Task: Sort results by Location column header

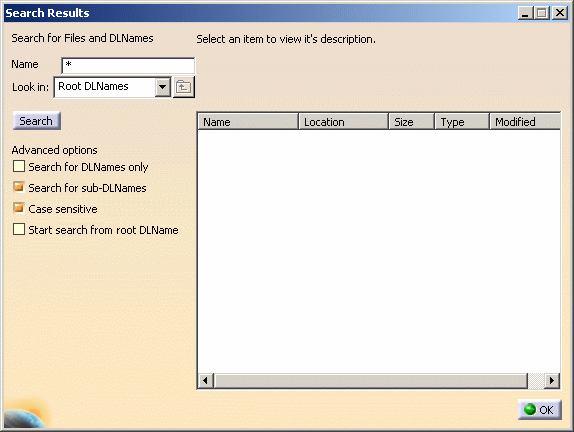Action: [x=343, y=122]
